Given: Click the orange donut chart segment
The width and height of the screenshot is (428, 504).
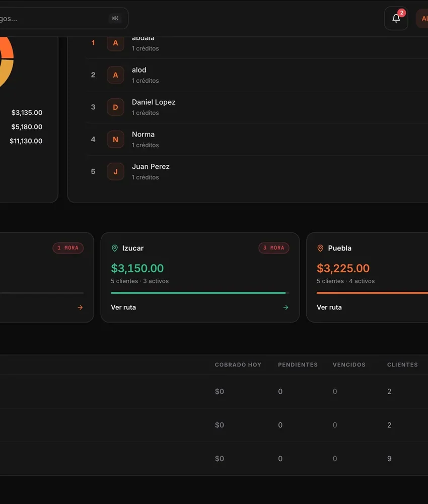Looking at the screenshot, I should coord(8,48).
